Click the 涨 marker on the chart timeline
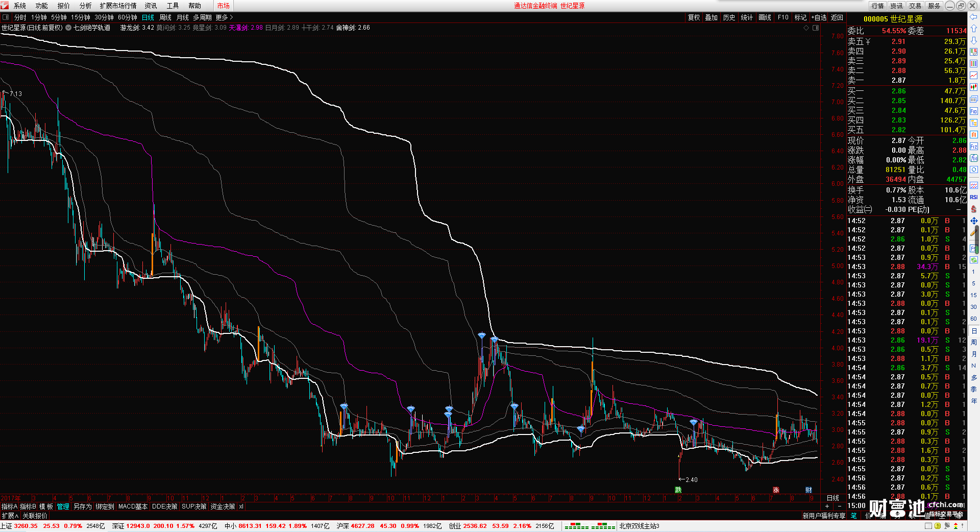980x532 pixels. click(776, 490)
